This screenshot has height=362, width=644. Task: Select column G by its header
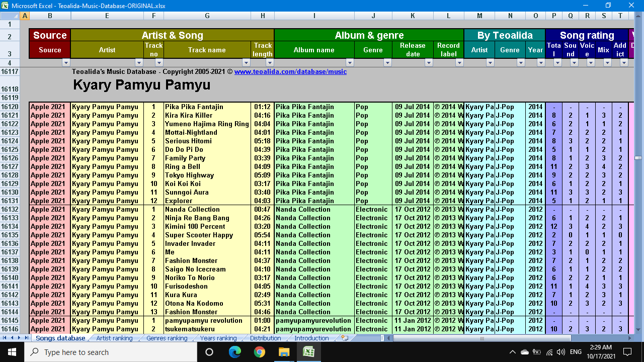pos(207,16)
